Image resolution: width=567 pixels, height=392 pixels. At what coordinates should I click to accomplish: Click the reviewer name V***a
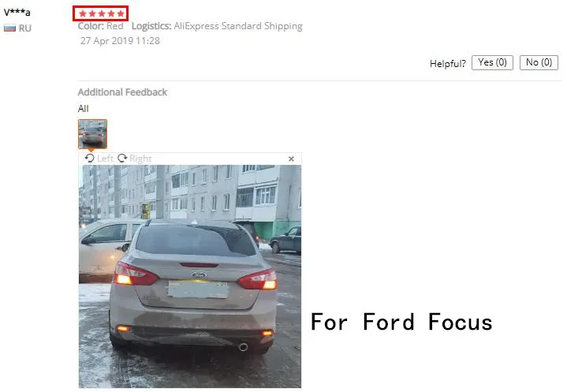pos(17,13)
